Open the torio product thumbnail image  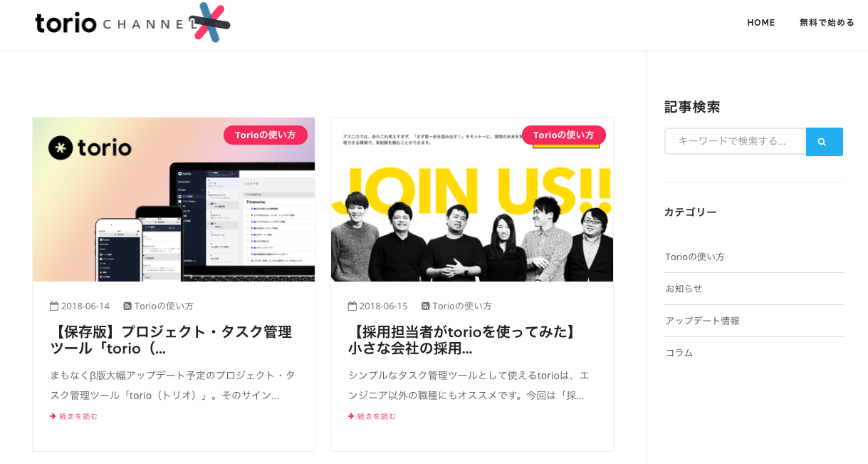[x=174, y=200]
